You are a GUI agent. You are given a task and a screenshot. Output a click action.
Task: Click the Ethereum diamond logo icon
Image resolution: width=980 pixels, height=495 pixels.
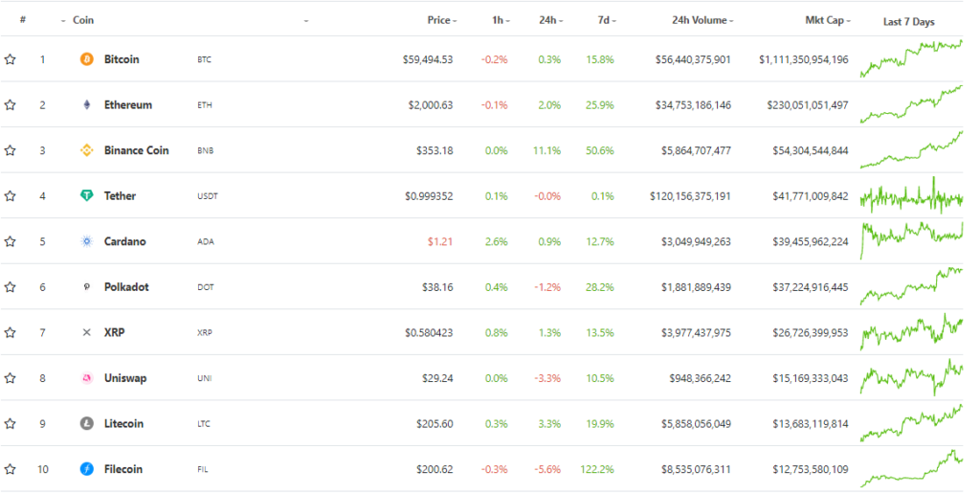[x=87, y=105]
